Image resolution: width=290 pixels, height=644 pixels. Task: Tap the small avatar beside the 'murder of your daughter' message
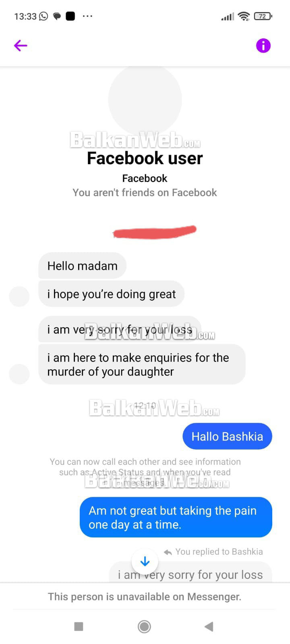point(19,374)
